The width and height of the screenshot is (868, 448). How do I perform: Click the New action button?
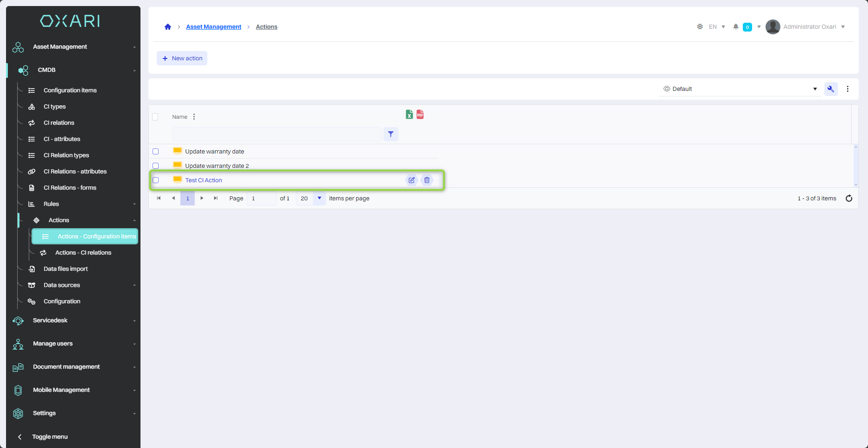click(182, 58)
